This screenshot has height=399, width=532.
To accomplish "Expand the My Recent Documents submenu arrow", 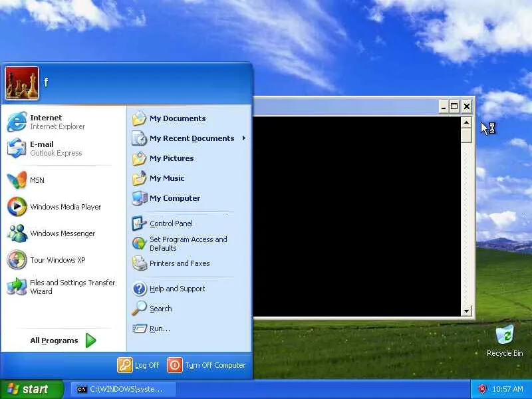I will (243, 138).
